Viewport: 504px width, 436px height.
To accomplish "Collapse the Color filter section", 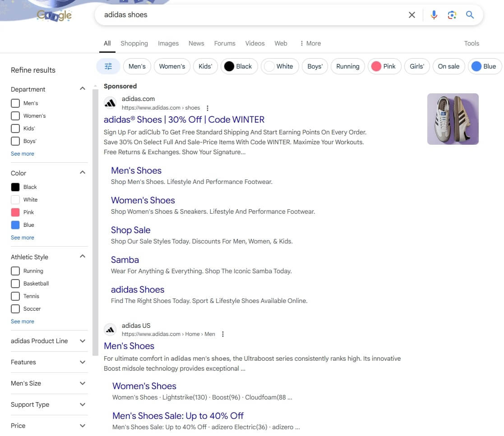I will (83, 172).
